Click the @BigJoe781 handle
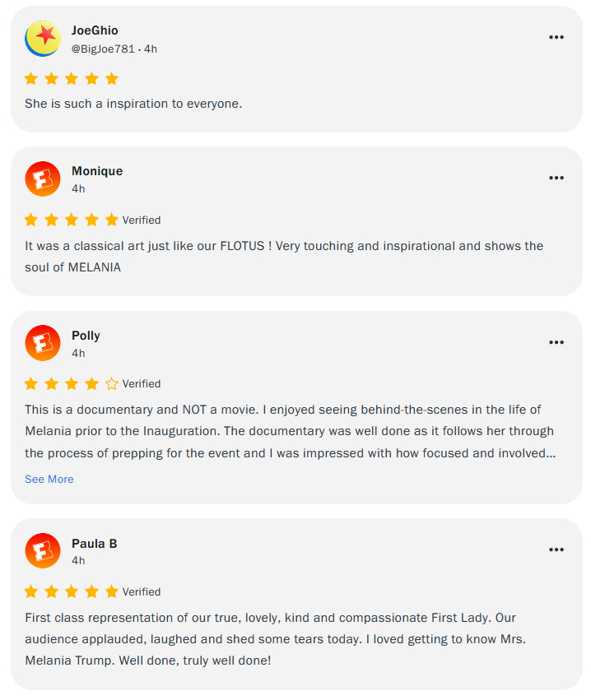The width and height of the screenshot is (591, 700). pyautogui.click(x=103, y=49)
